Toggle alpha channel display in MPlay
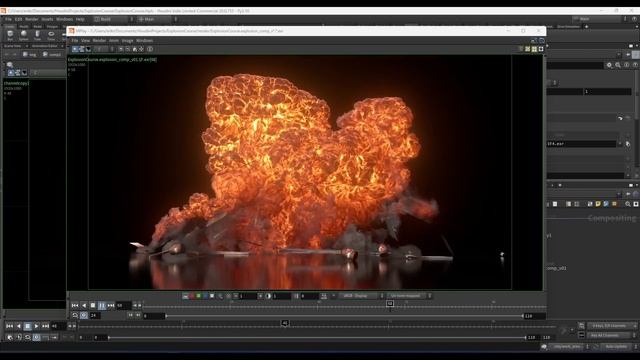 [x=212, y=296]
